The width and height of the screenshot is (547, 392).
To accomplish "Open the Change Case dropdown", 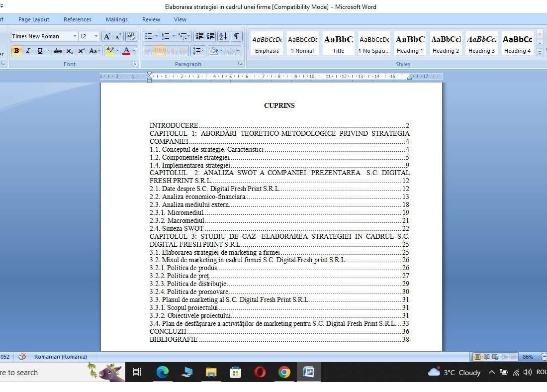I will (94, 50).
